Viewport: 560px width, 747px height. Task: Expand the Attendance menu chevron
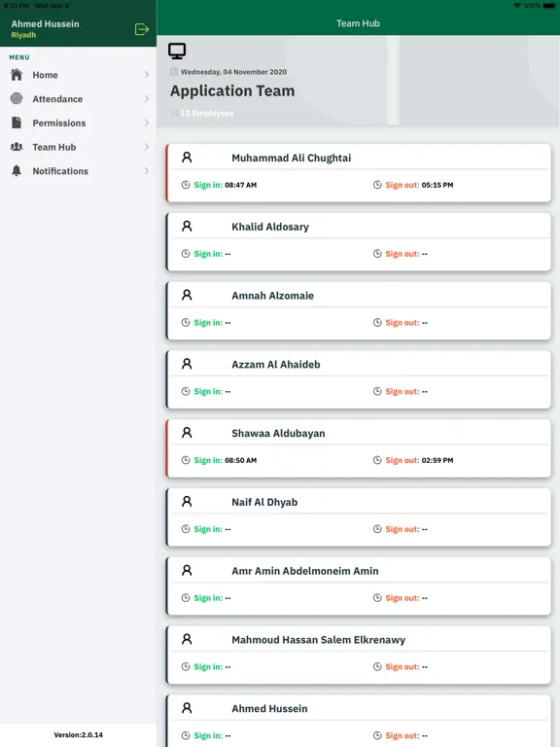(x=147, y=98)
